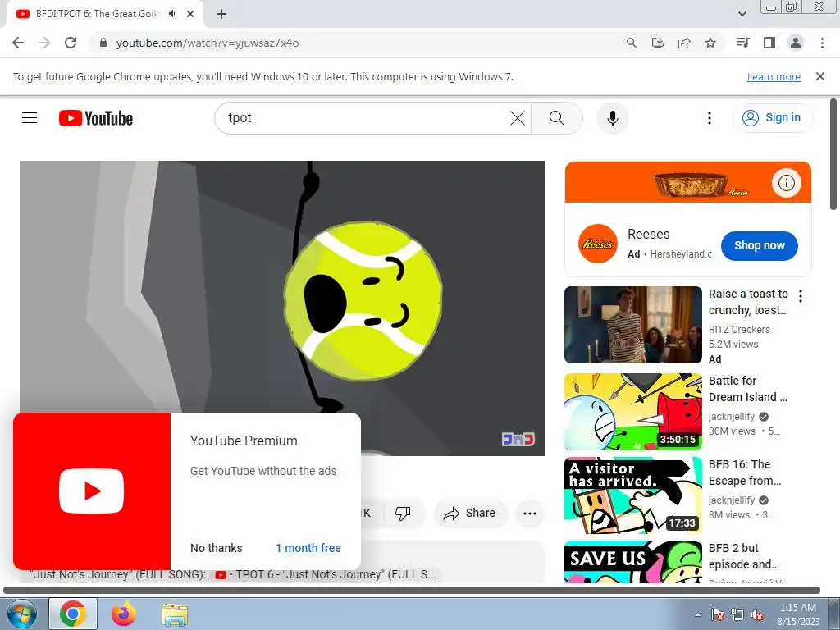Image resolution: width=840 pixels, height=630 pixels.
Task: Share this page from the address bar
Action: tap(684, 43)
